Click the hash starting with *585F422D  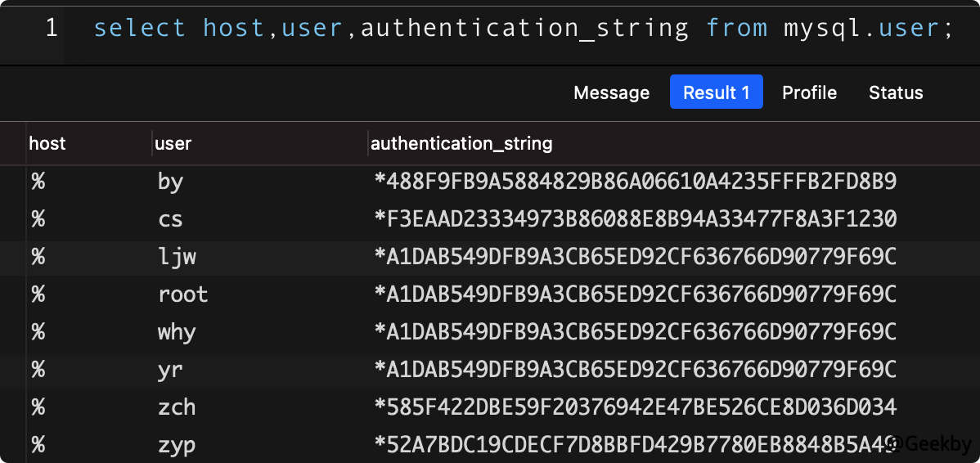636,407
